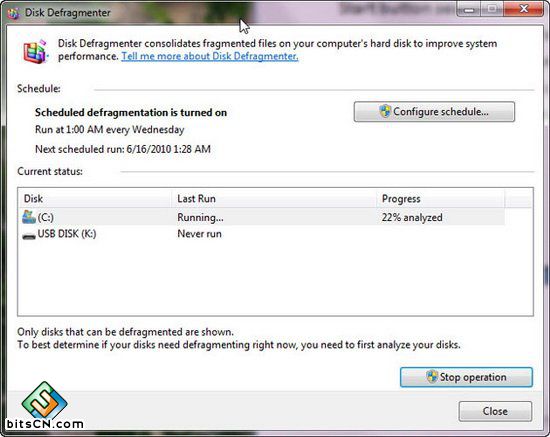Minimize the Disk Defragmenter window
Image resolution: width=550 pixels, height=437 pixels.
(x=469, y=9)
